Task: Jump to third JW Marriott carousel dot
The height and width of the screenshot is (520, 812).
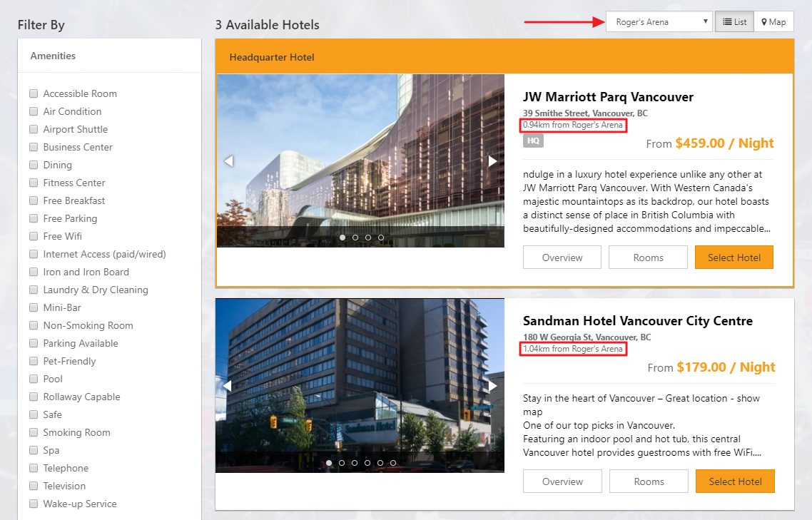Action: click(368, 238)
